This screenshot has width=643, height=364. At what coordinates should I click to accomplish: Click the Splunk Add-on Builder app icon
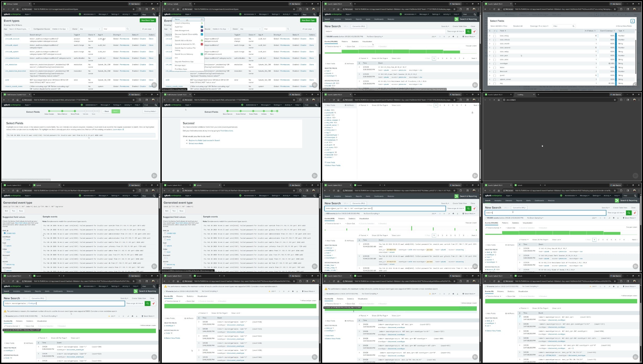(202, 41)
